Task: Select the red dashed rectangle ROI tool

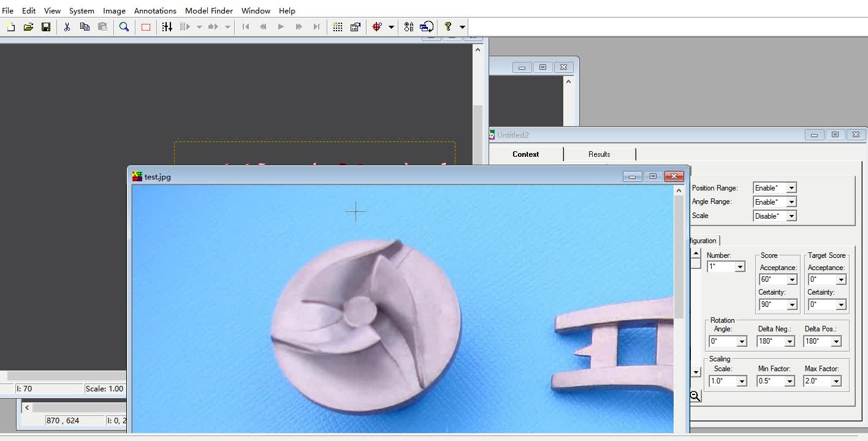Action: tap(146, 27)
